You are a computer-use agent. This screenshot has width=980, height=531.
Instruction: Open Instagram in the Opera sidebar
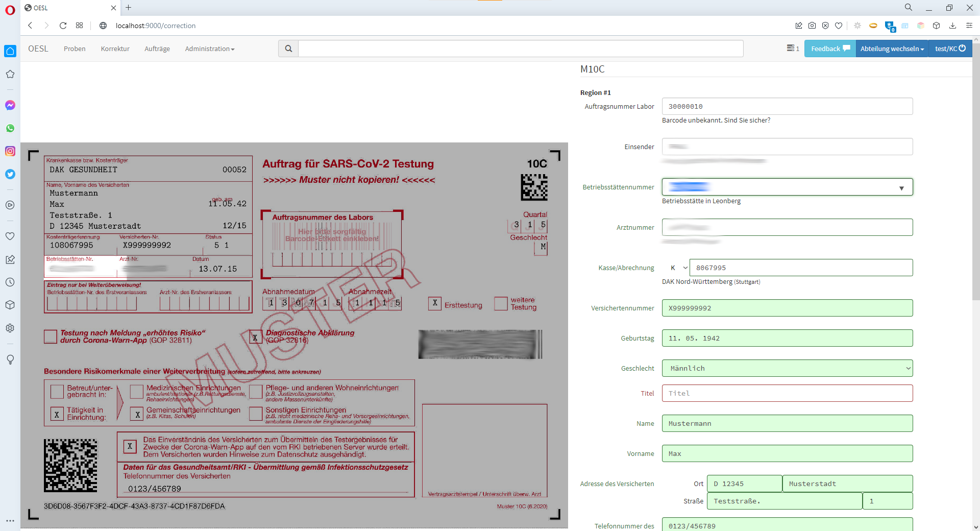click(x=10, y=151)
